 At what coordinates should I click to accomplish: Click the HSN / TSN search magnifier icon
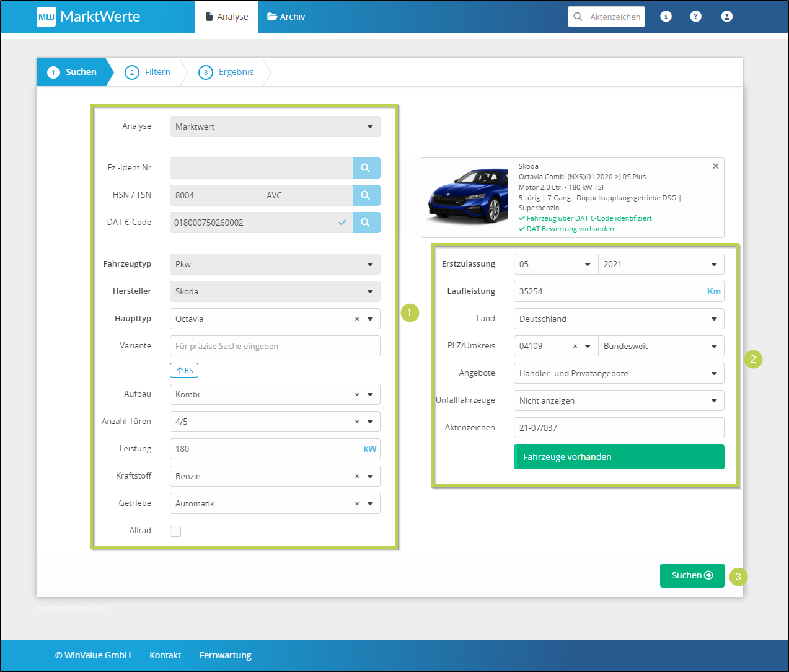366,195
